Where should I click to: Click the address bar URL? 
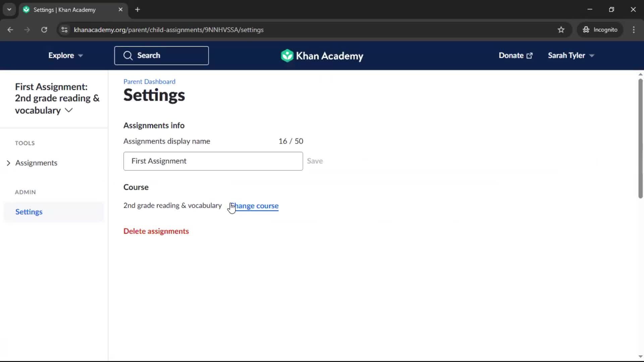coord(169,30)
